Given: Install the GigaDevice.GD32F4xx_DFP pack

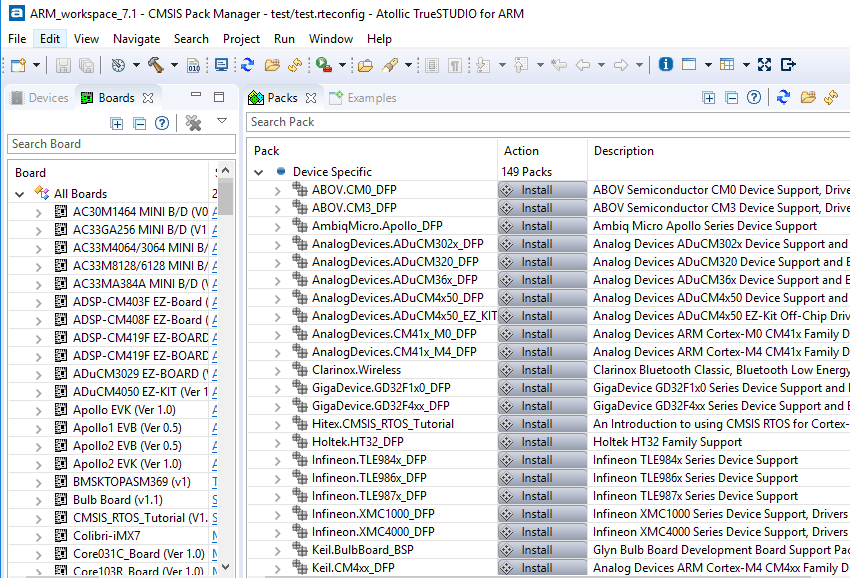Looking at the screenshot, I should pyautogui.click(x=542, y=406).
